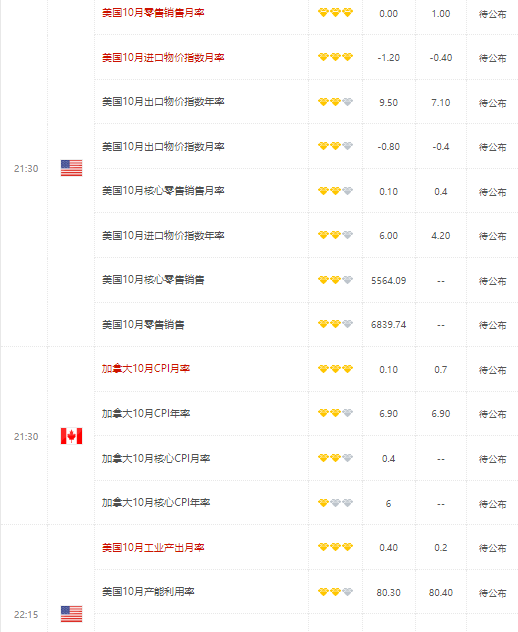Viewport: 518px width, 632px height.
Task: Select previous value 9.50
Action: pyautogui.click(x=389, y=102)
